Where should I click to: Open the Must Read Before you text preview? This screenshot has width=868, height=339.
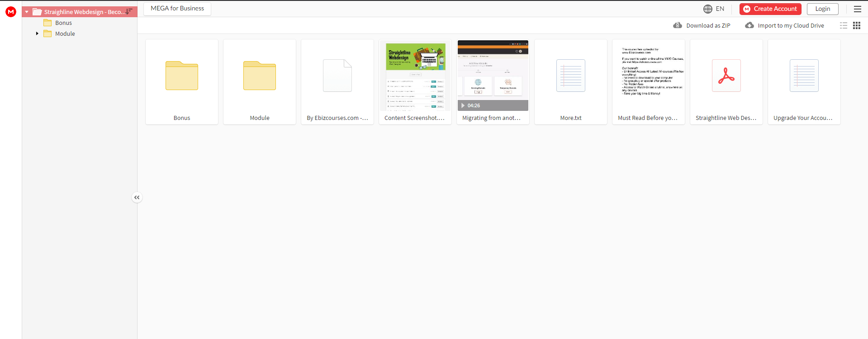click(649, 76)
